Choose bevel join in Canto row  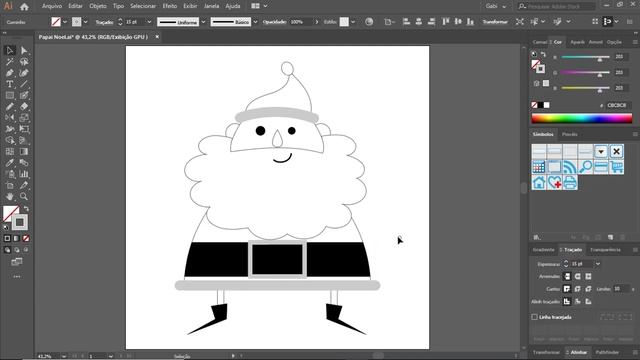tap(588, 289)
